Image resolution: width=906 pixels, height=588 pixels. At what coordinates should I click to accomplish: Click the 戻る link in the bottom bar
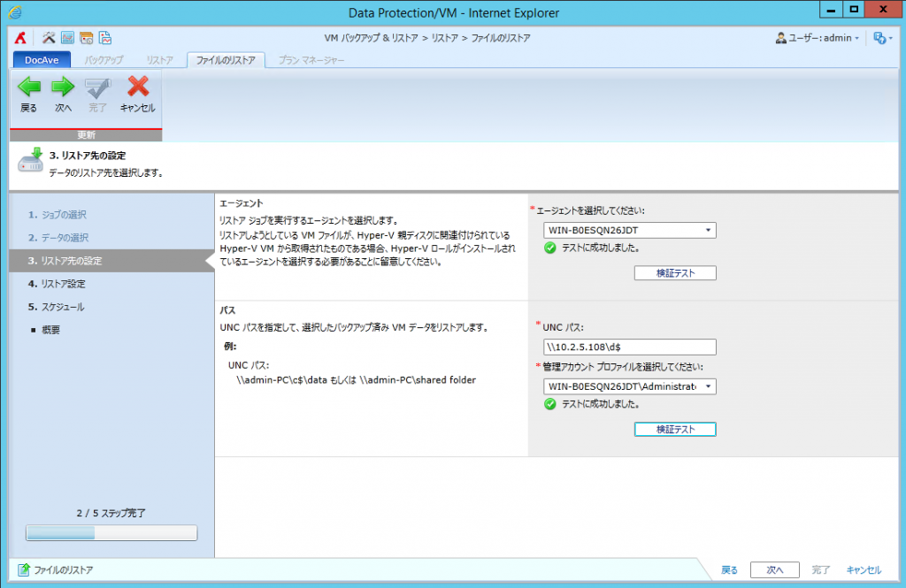(x=729, y=570)
